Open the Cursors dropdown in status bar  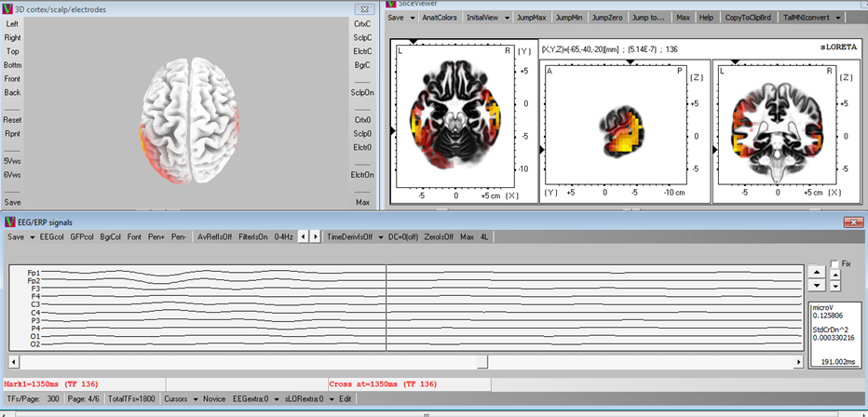tap(180, 398)
